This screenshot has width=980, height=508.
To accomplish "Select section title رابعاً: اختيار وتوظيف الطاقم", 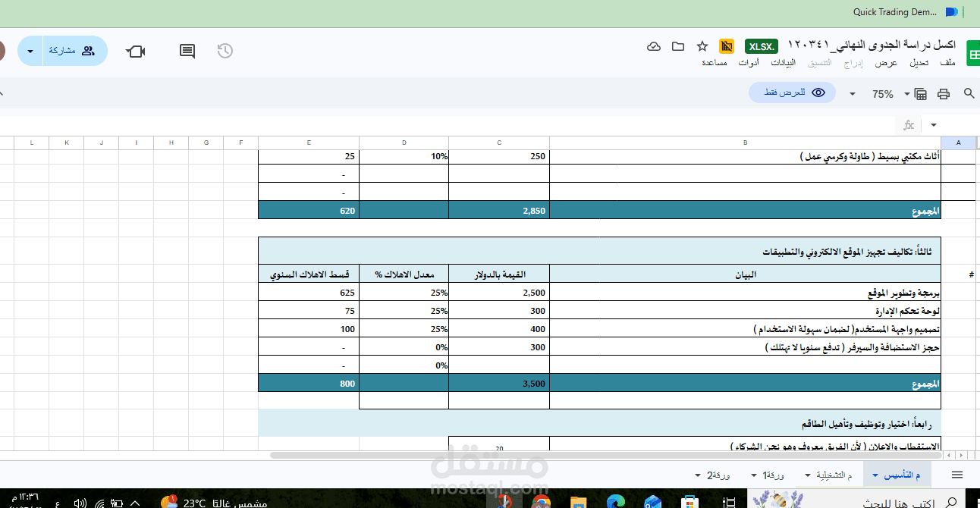I will pyautogui.click(x=599, y=424).
